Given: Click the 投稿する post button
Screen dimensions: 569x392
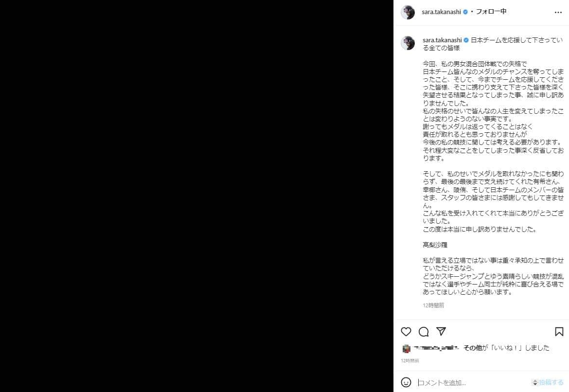Looking at the screenshot, I should coord(551,382).
